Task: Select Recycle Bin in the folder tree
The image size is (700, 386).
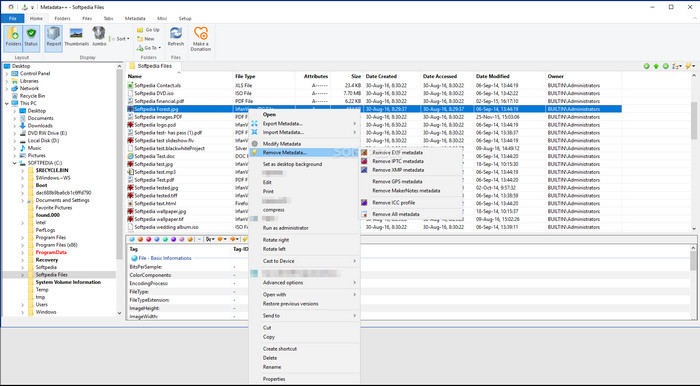Action: click(x=32, y=96)
